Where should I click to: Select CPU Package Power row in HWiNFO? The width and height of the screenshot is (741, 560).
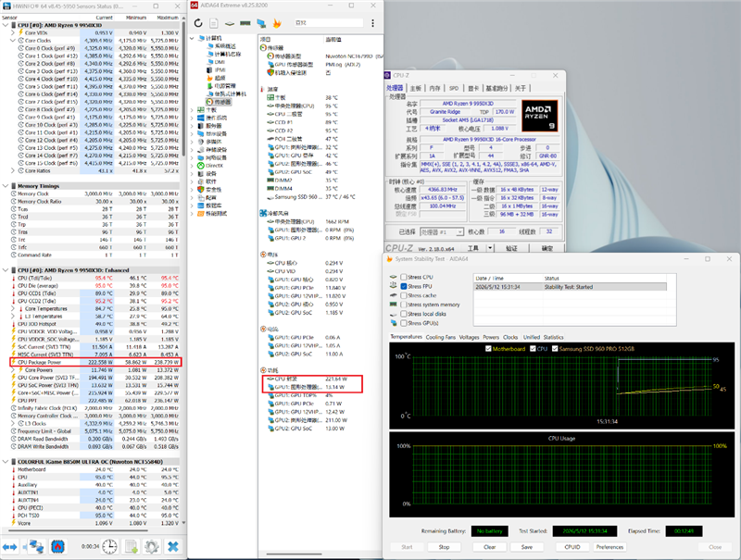95,362
